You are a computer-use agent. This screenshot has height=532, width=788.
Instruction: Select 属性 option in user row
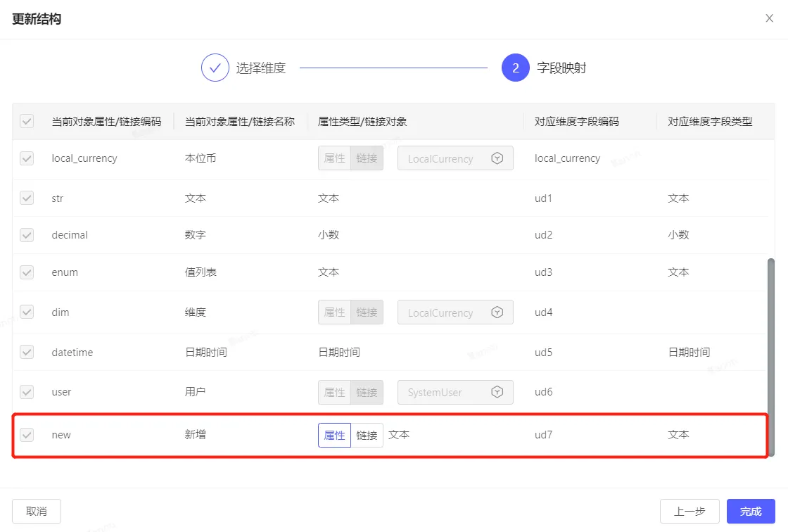[x=335, y=392]
